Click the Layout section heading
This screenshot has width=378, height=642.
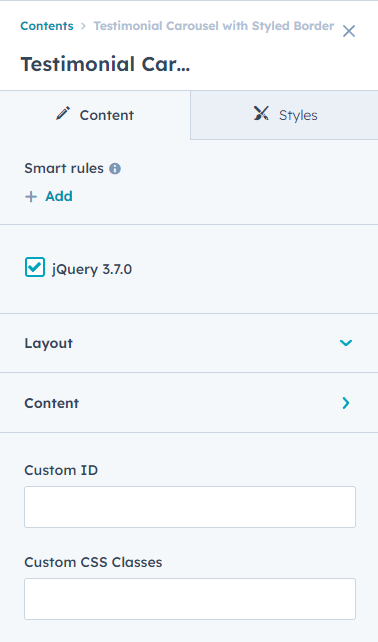48,343
